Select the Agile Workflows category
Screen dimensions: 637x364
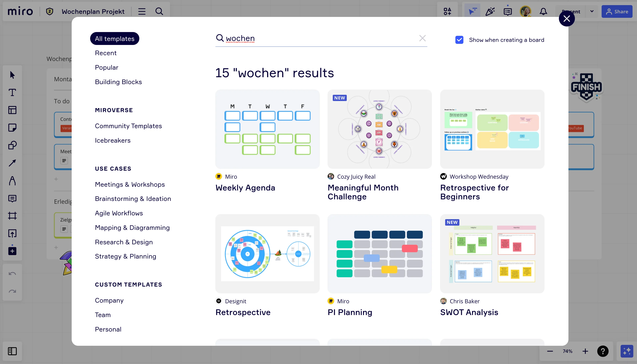[x=119, y=213]
